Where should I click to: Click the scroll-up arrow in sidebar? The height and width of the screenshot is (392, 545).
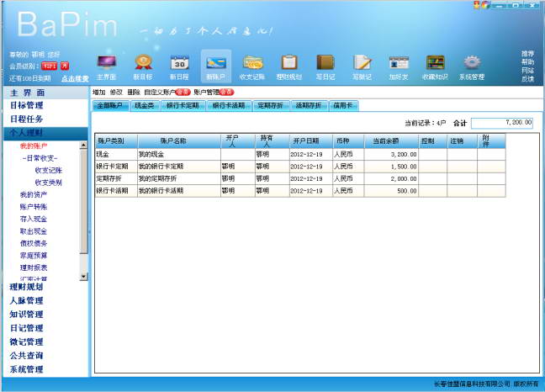(x=83, y=146)
